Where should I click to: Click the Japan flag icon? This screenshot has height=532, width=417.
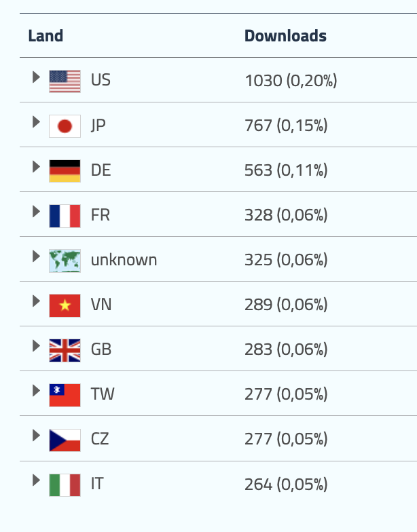(x=65, y=126)
